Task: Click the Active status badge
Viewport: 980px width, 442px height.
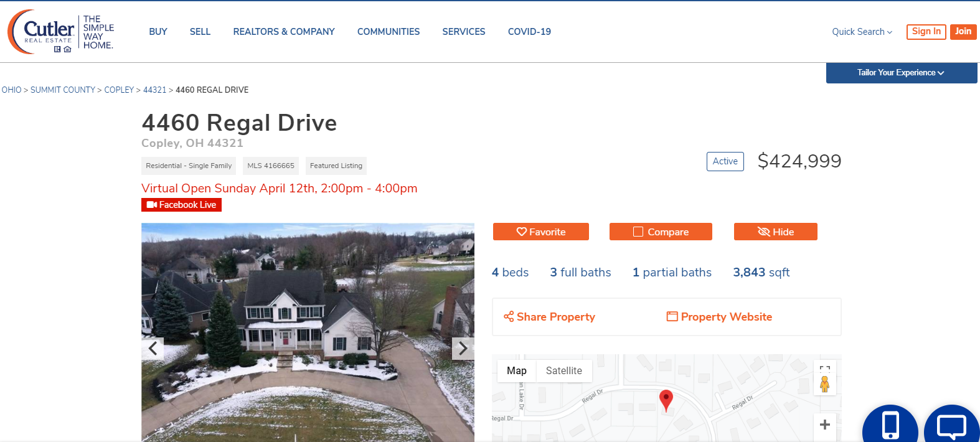Action: 725,161
